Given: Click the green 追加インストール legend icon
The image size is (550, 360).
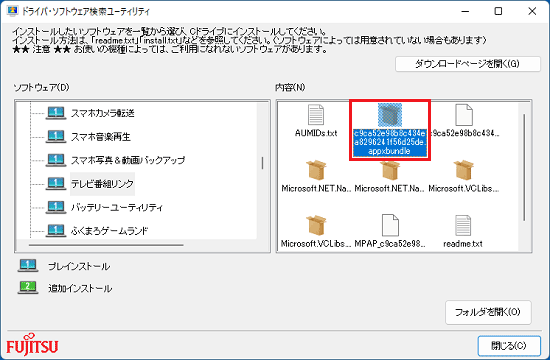Looking at the screenshot, I should [x=28, y=288].
